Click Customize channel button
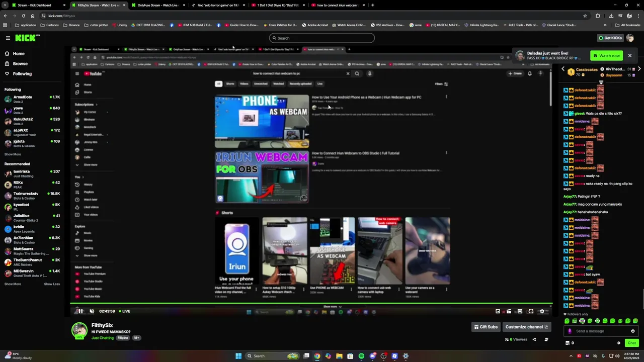The image size is (644, 362). click(x=526, y=327)
